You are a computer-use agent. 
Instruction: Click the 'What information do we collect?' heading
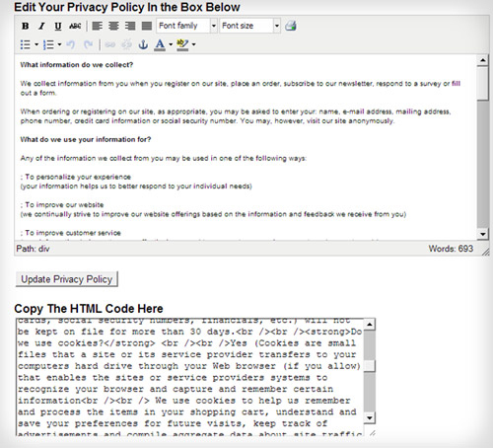(77, 65)
